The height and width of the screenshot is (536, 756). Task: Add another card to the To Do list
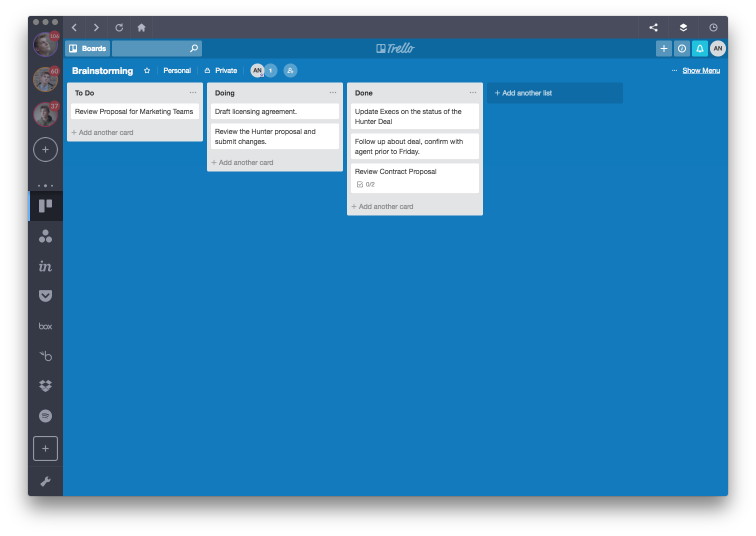tap(102, 132)
